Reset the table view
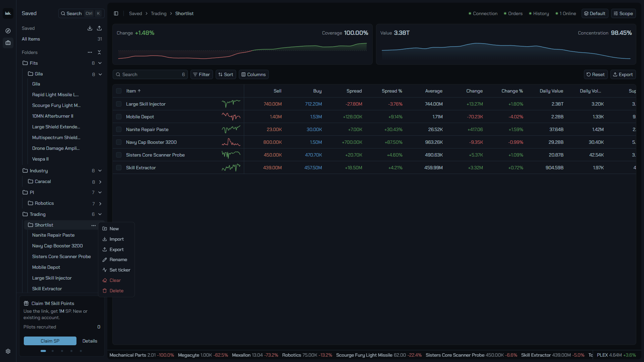 coord(596,74)
